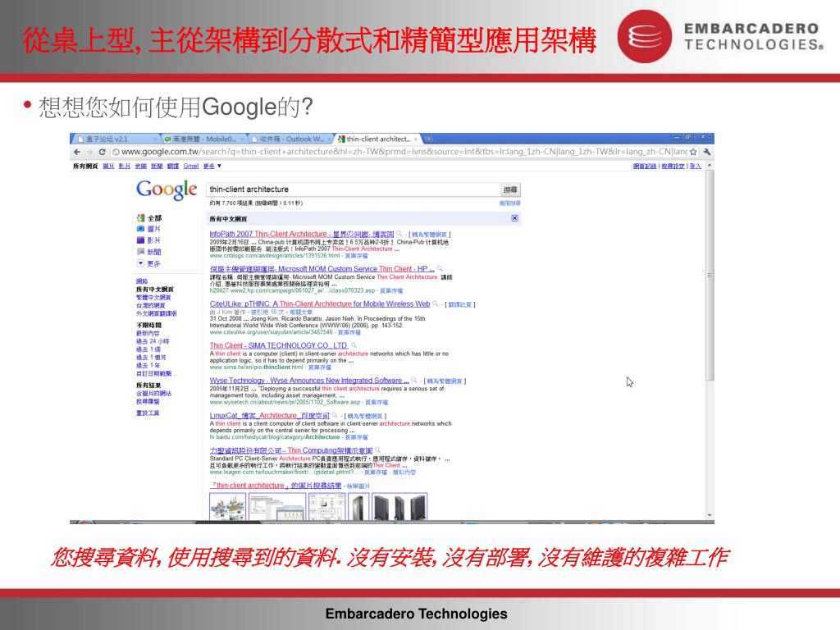Preview the Microsoft MOM result via magnifier
The height and width of the screenshot is (630, 840).
[440, 269]
